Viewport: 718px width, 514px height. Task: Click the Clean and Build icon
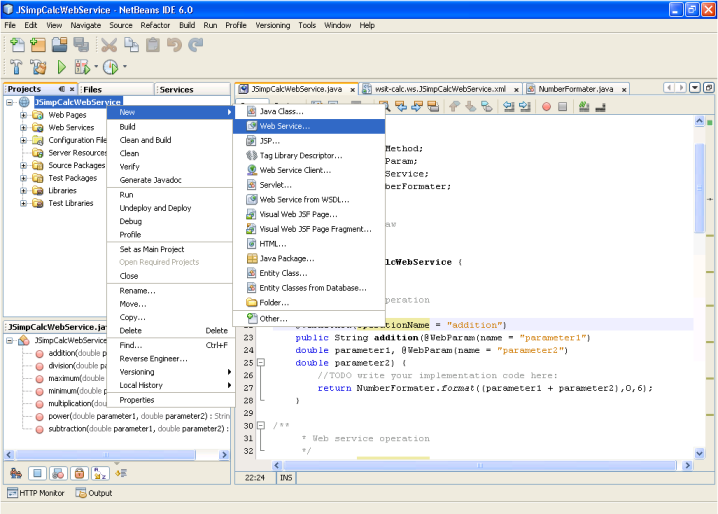(38, 67)
